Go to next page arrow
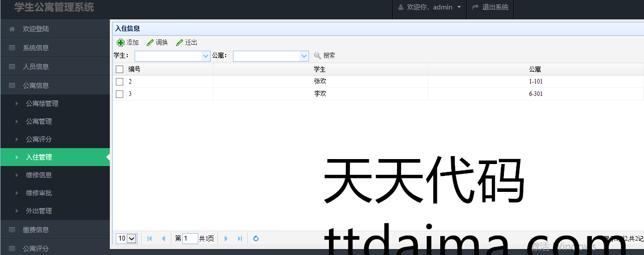Viewport: 644px width, 255px height. [226, 239]
